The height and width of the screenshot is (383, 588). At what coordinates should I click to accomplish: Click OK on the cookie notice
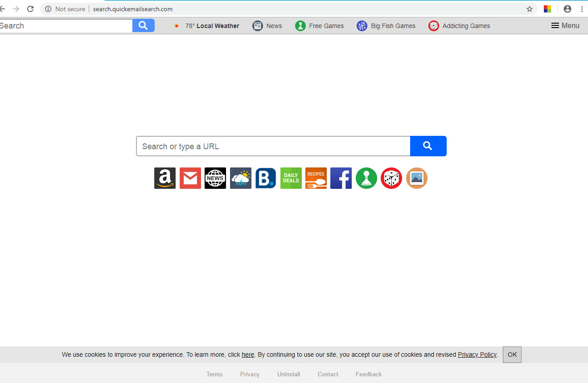click(x=512, y=354)
